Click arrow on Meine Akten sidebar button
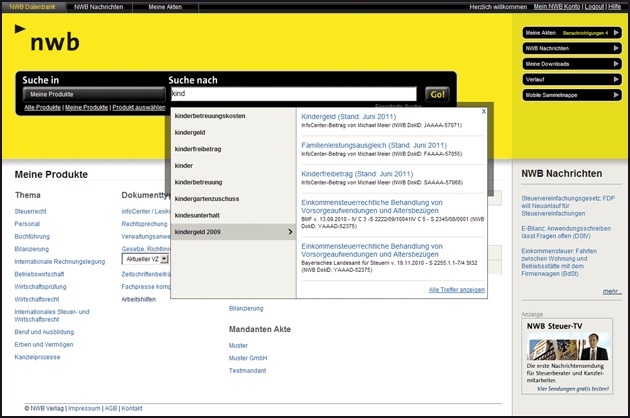This screenshot has width=630, height=418. click(615, 32)
